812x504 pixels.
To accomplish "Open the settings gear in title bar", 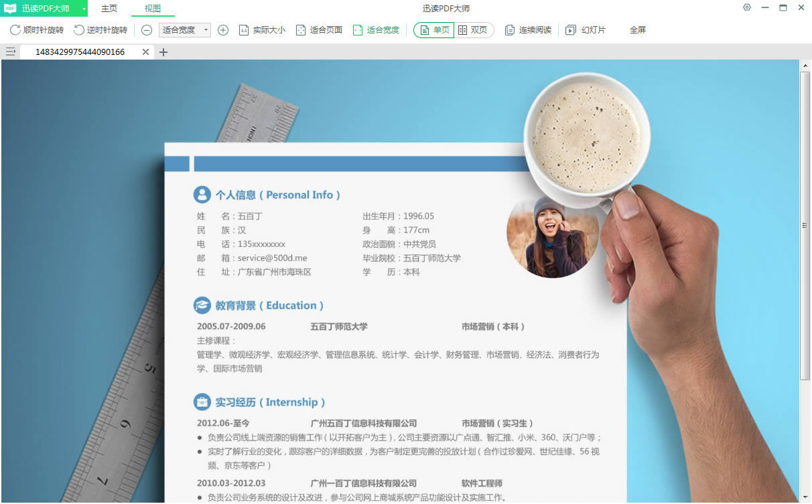I will (747, 7).
